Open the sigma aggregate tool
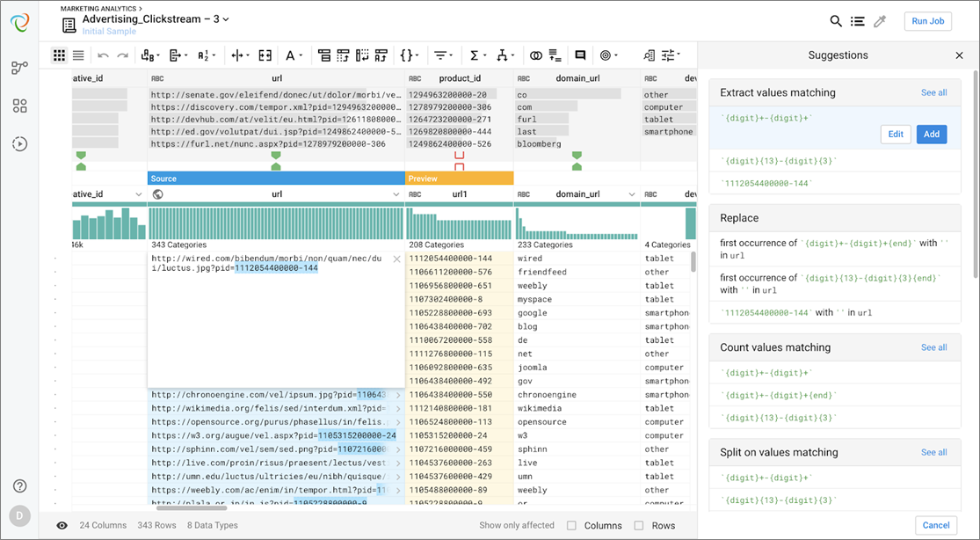Image resolution: width=980 pixels, height=540 pixels. 477,55
